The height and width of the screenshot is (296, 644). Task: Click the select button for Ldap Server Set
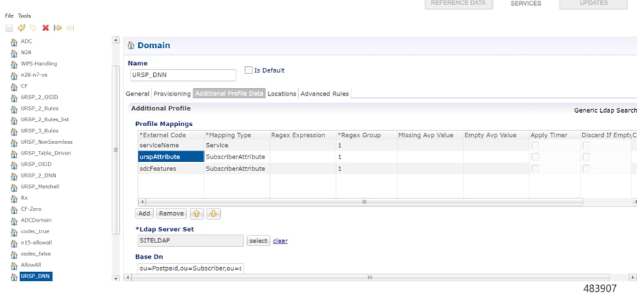pos(258,241)
